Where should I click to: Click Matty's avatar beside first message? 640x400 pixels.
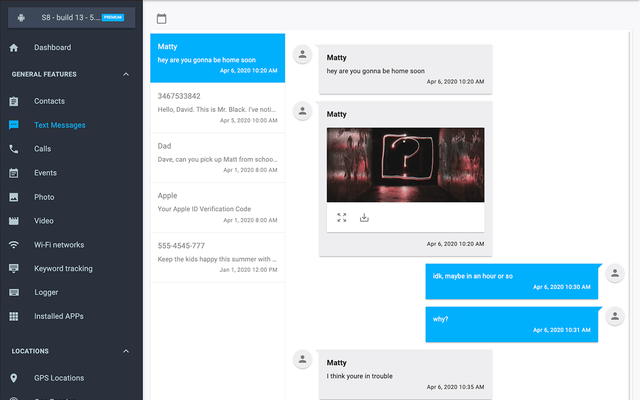pos(302,56)
